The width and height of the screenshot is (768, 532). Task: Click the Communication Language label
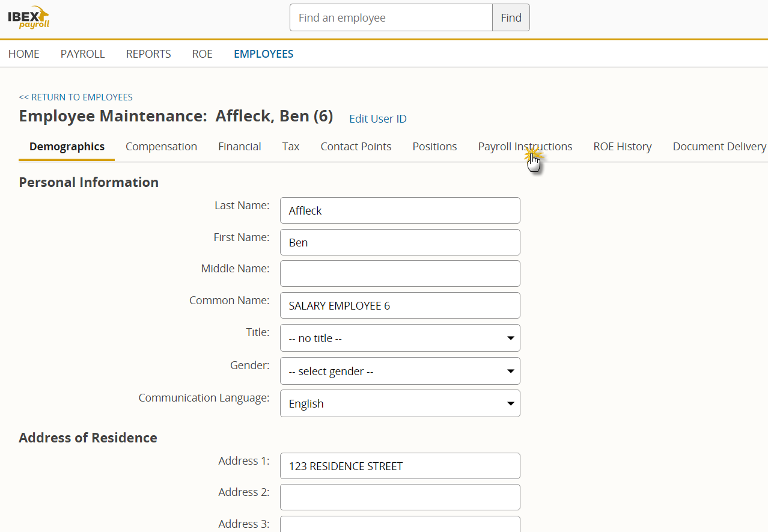point(204,398)
